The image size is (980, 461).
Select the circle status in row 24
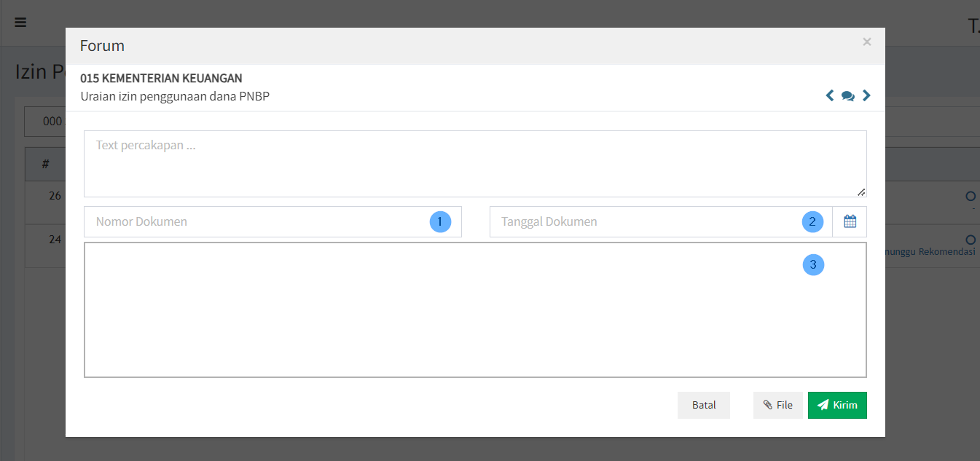[x=970, y=239]
